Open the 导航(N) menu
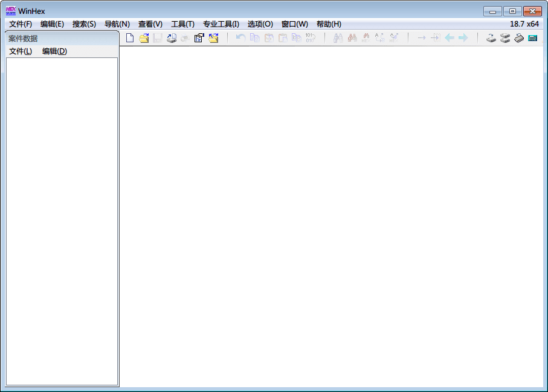The height and width of the screenshot is (392, 548). click(117, 24)
